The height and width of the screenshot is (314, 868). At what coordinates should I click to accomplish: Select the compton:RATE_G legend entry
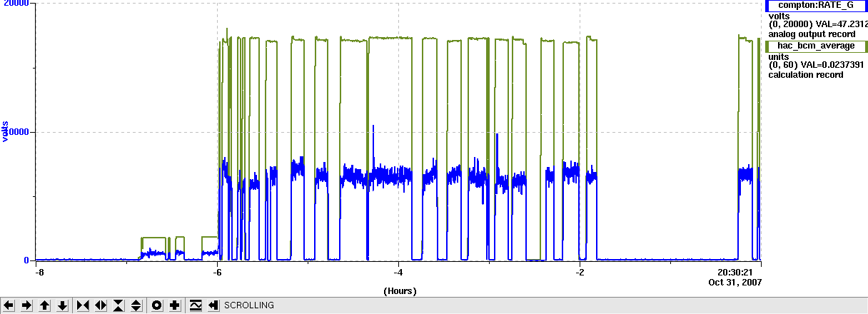(x=817, y=5)
